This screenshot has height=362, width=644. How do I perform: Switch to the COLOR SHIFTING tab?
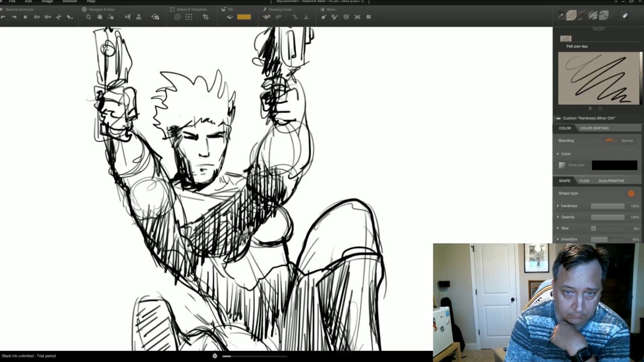coord(594,128)
